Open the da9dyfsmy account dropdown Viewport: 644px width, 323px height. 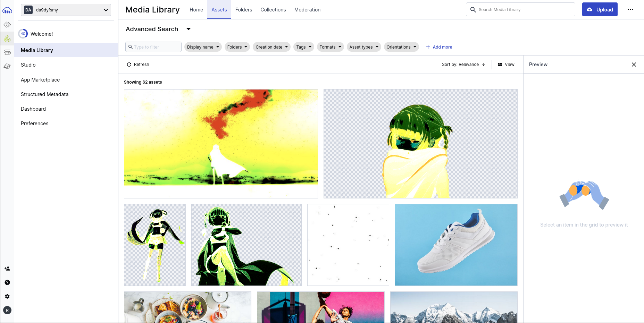click(66, 10)
